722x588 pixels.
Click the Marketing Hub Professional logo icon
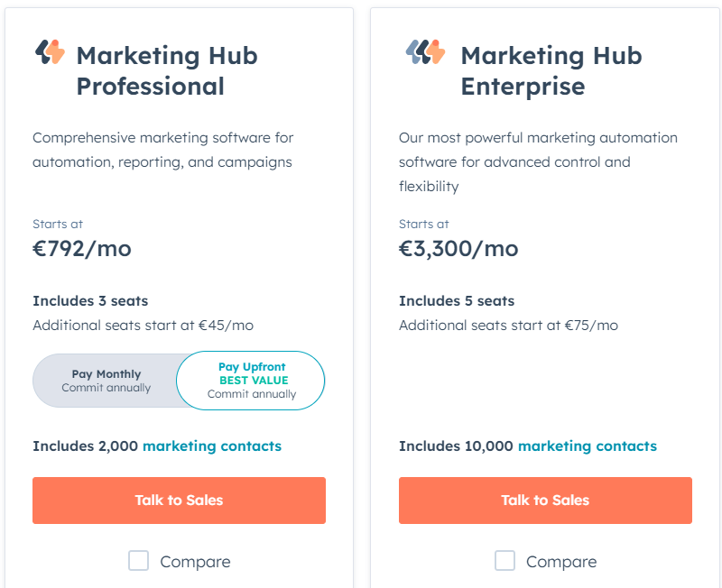point(50,52)
